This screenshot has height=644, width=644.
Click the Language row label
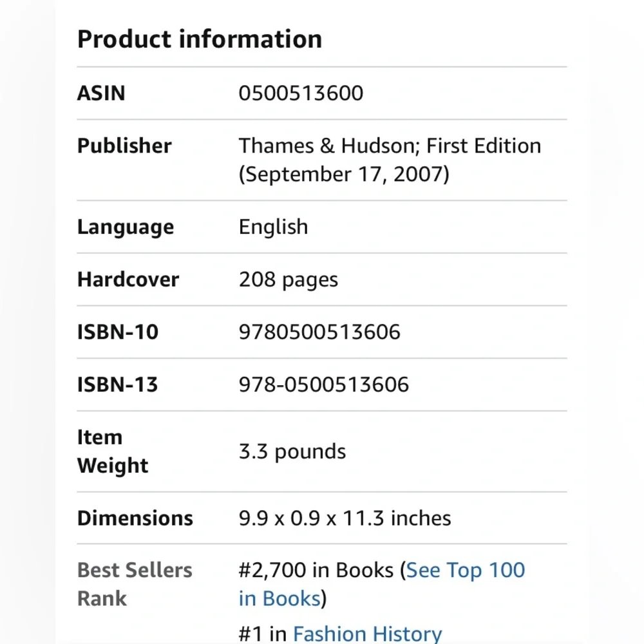pyautogui.click(x=126, y=227)
